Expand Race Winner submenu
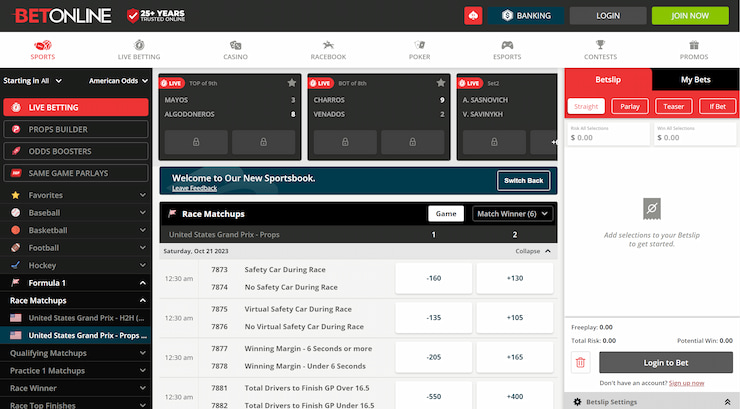The width and height of the screenshot is (740, 409). [76, 388]
